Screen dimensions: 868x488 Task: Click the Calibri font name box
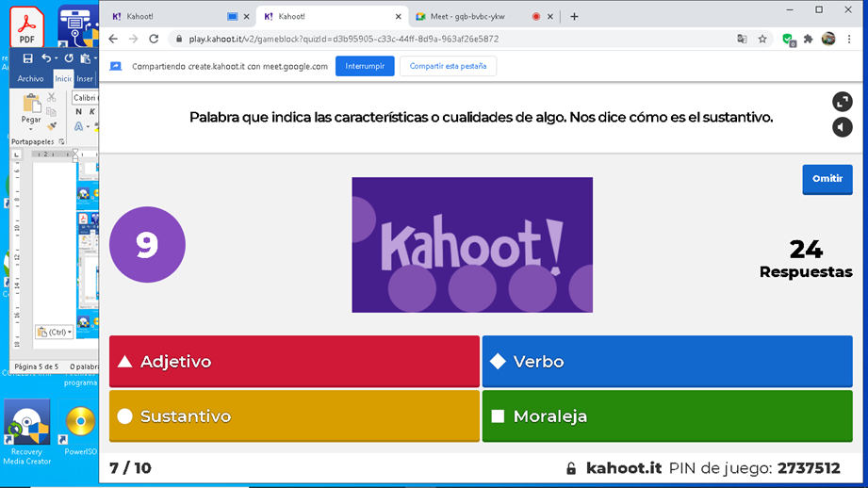tap(85, 97)
